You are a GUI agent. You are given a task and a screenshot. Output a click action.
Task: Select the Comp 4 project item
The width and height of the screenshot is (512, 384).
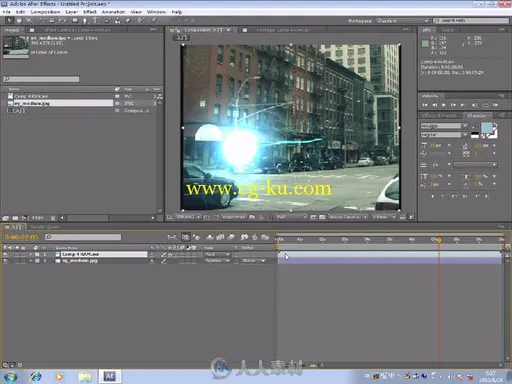pyautogui.click(x=31, y=96)
